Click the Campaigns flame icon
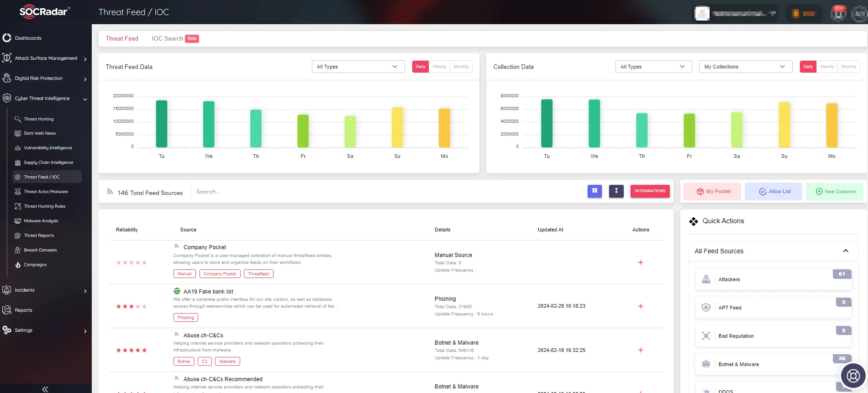The height and width of the screenshot is (393, 868). click(x=18, y=265)
